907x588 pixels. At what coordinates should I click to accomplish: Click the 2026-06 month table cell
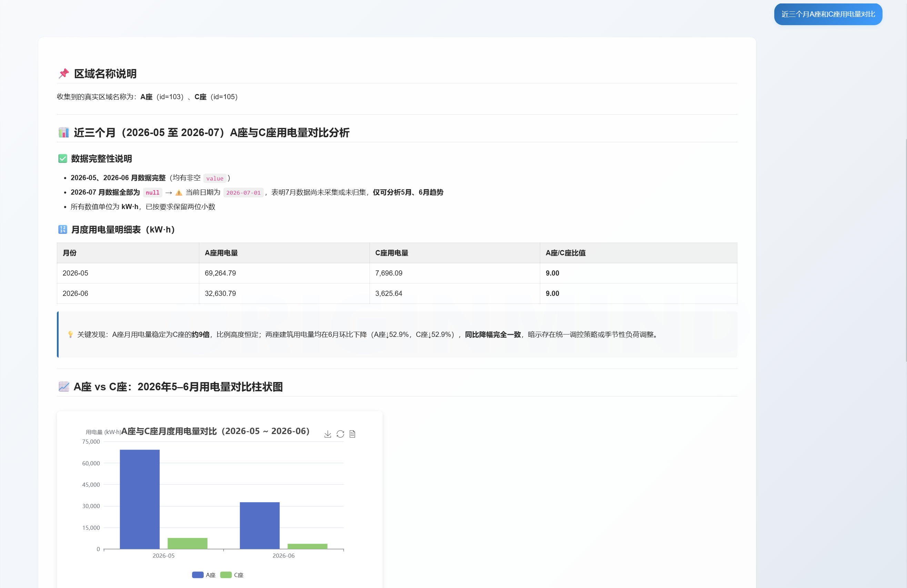click(128, 293)
